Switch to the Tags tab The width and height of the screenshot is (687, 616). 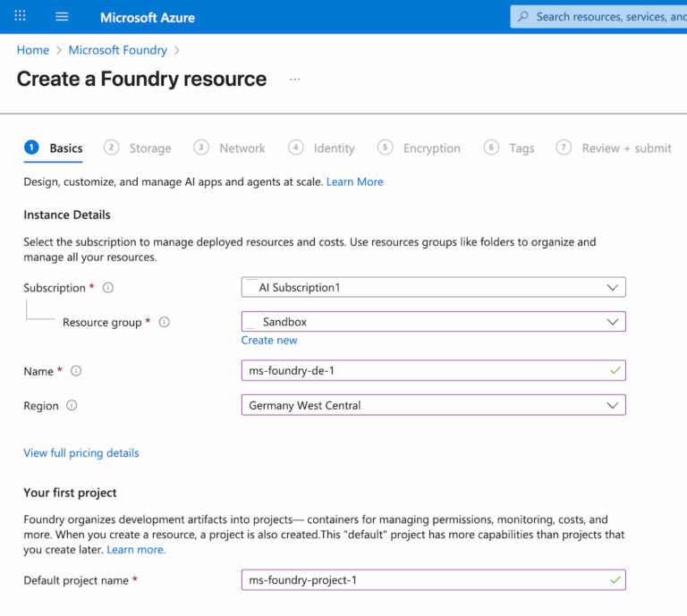522,148
